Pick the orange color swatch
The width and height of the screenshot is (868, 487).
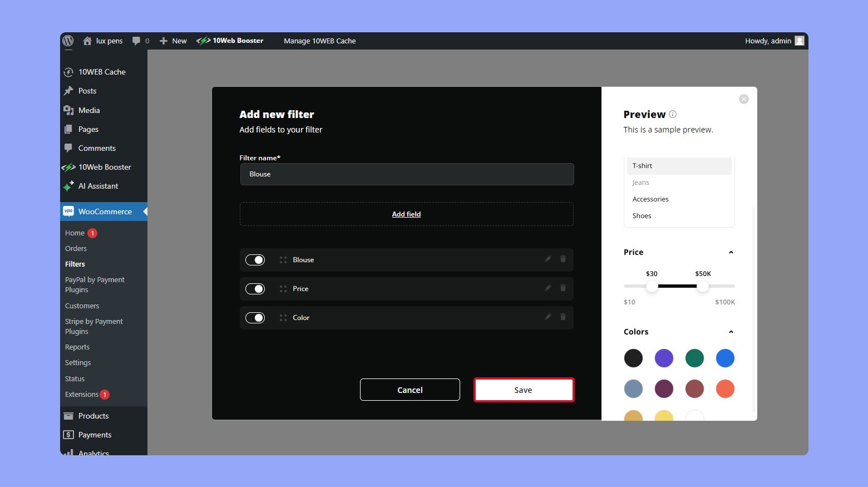725,388
